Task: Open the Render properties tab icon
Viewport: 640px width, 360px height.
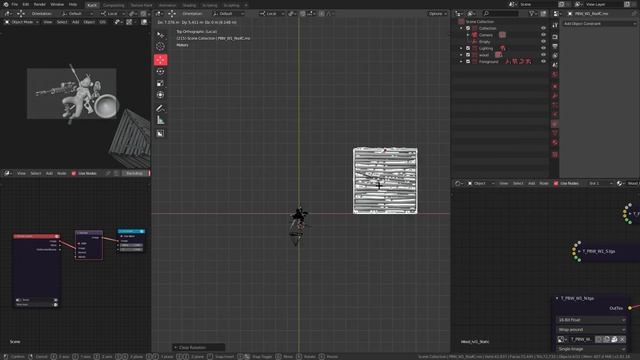Action: click(555, 37)
